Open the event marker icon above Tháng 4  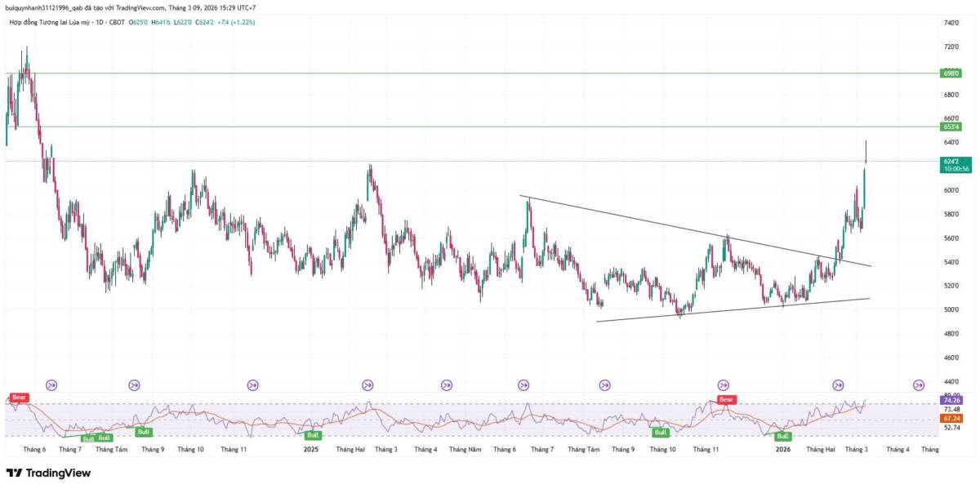919,385
